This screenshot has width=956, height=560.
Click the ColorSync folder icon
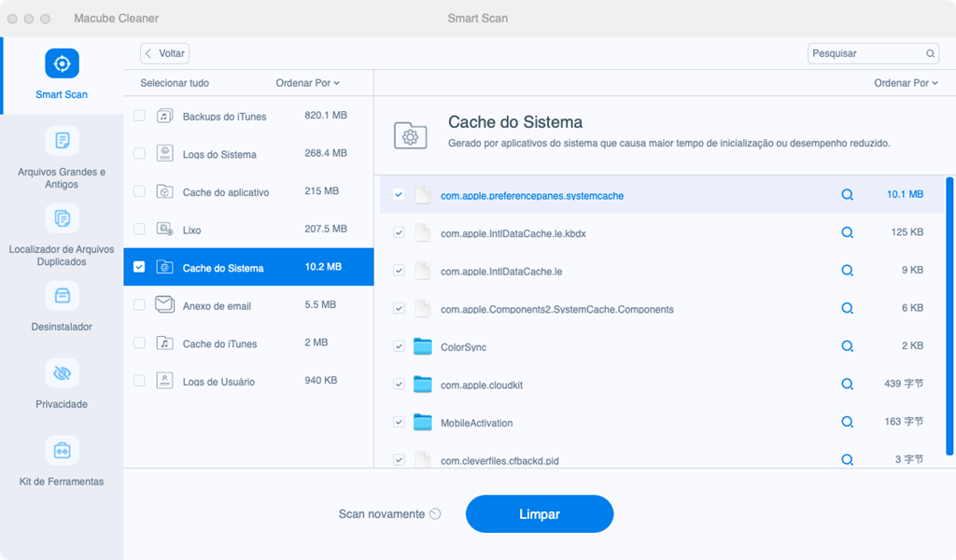pyautogui.click(x=423, y=346)
